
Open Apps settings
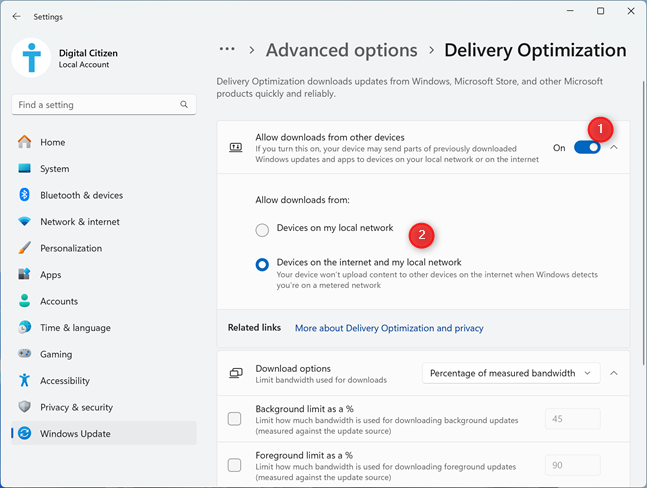(x=104, y=274)
